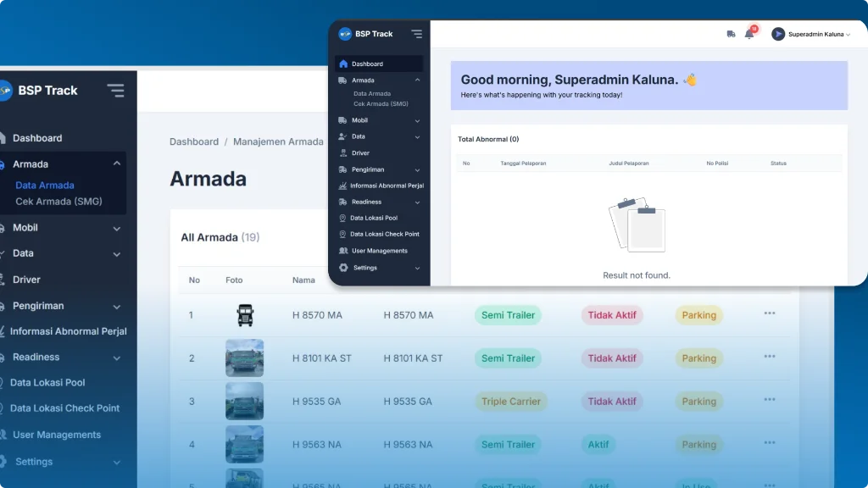Image resolution: width=868 pixels, height=488 pixels.
Task: Click the Dashboard home icon in the small sidebar
Action: 343,64
